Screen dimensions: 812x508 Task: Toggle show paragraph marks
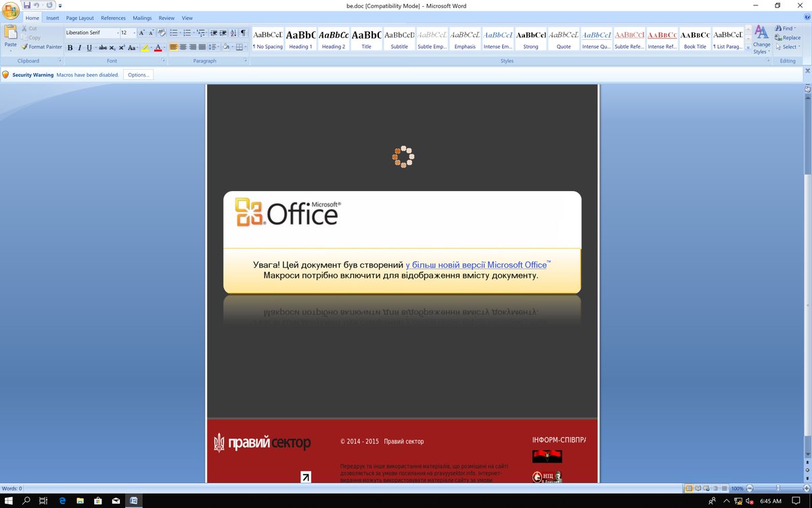click(244, 33)
